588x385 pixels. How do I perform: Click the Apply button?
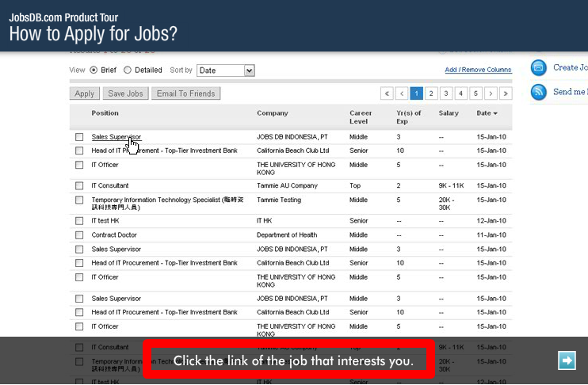tap(84, 93)
